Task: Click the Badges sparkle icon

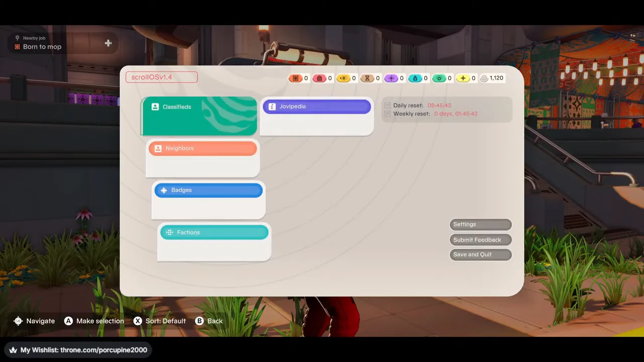Action: (x=164, y=190)
